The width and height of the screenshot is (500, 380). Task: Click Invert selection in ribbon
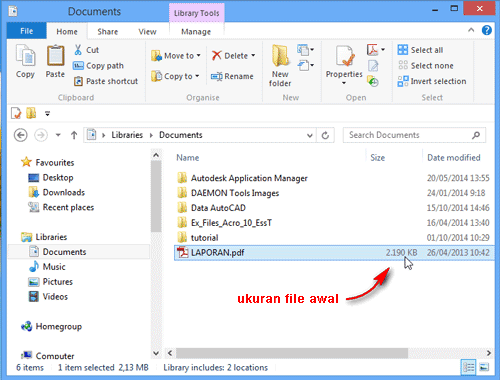pos(432,81)
